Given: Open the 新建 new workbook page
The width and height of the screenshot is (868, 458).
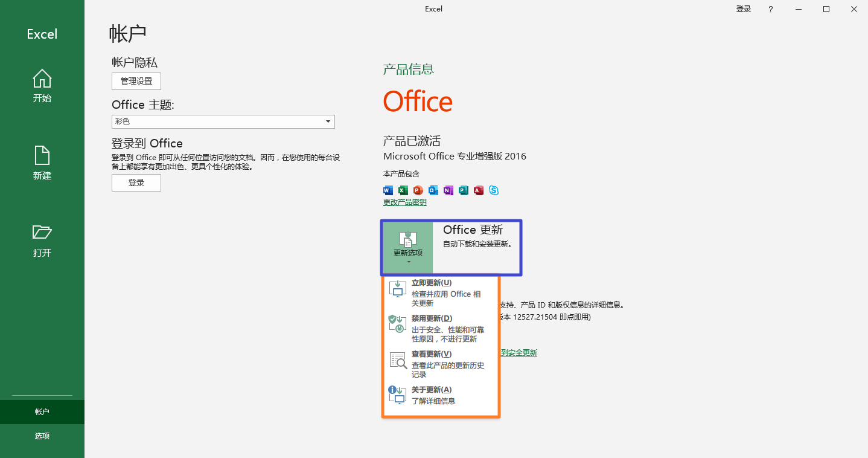Looking at the screenshot, I should [x=42, y=163].
